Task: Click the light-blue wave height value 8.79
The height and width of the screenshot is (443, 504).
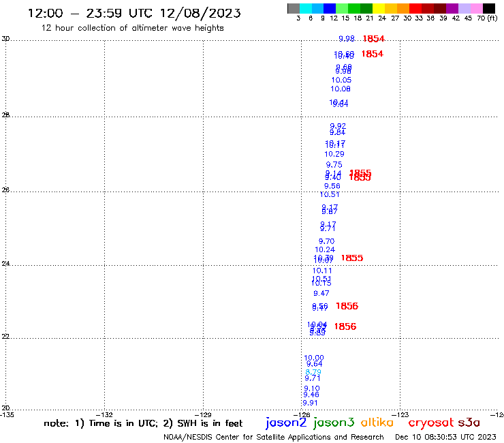Action: point(313,372)
